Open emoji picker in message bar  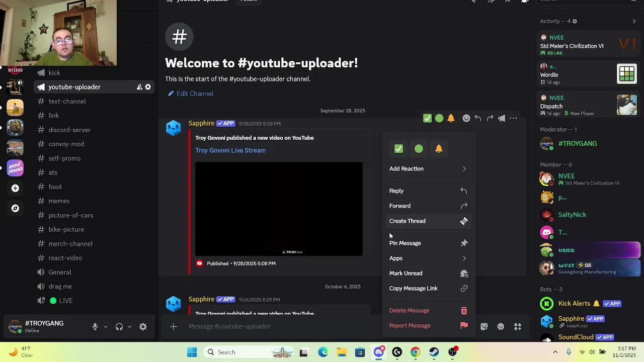point(501,327)
